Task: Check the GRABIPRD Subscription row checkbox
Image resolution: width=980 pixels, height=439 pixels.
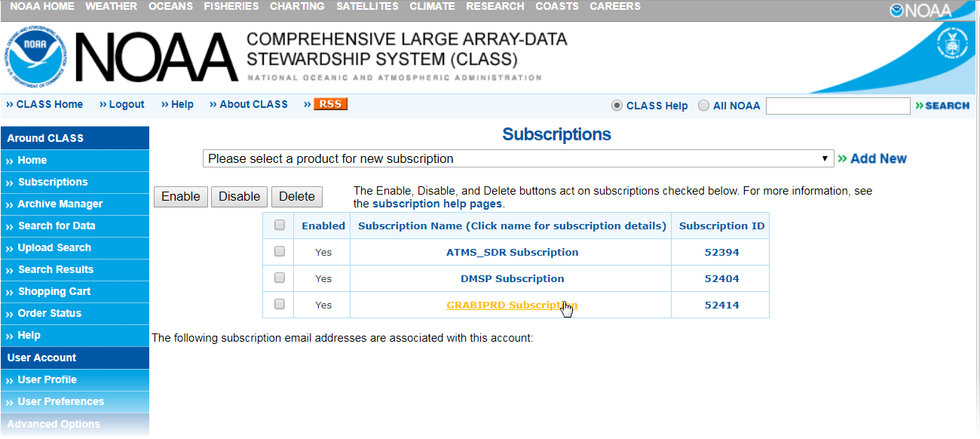Action: click(x=280, y=304)
